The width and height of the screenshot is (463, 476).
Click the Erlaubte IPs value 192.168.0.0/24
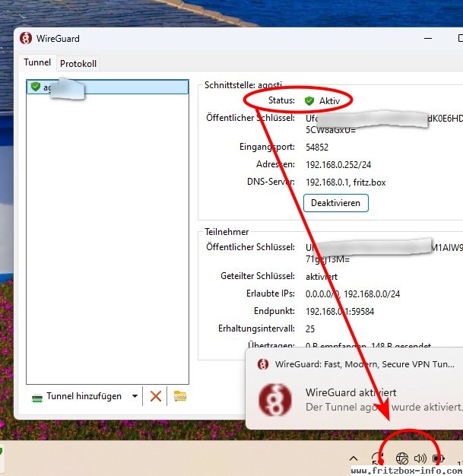tap(372, 294)
